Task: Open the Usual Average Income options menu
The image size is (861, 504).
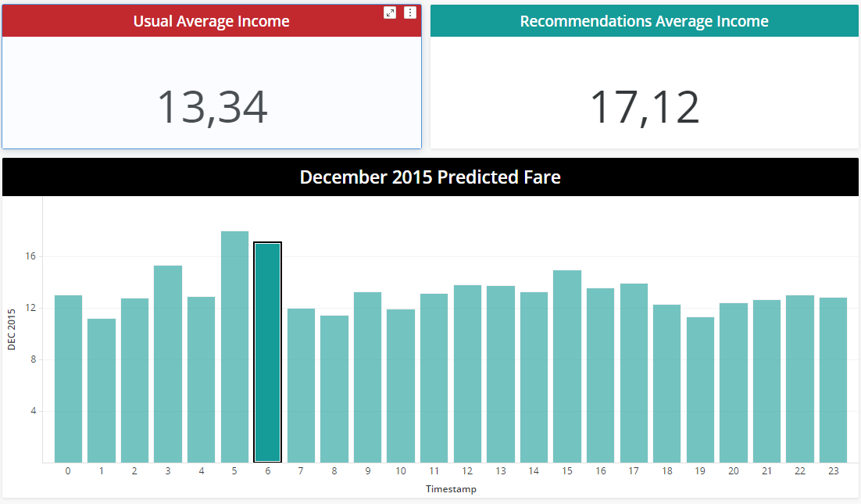Action: [409, 13]
